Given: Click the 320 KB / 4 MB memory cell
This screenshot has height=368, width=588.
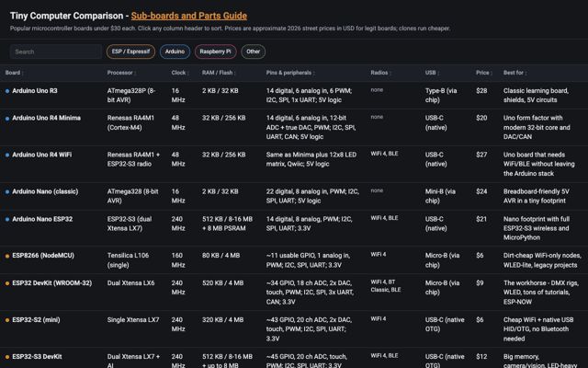Looking at the screenshot, I should (x=222, y=319).
